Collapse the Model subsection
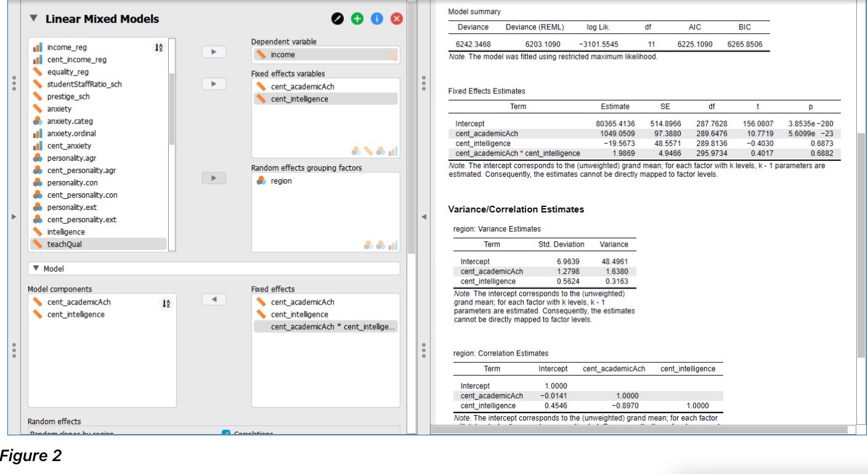 tap(37, 268)
